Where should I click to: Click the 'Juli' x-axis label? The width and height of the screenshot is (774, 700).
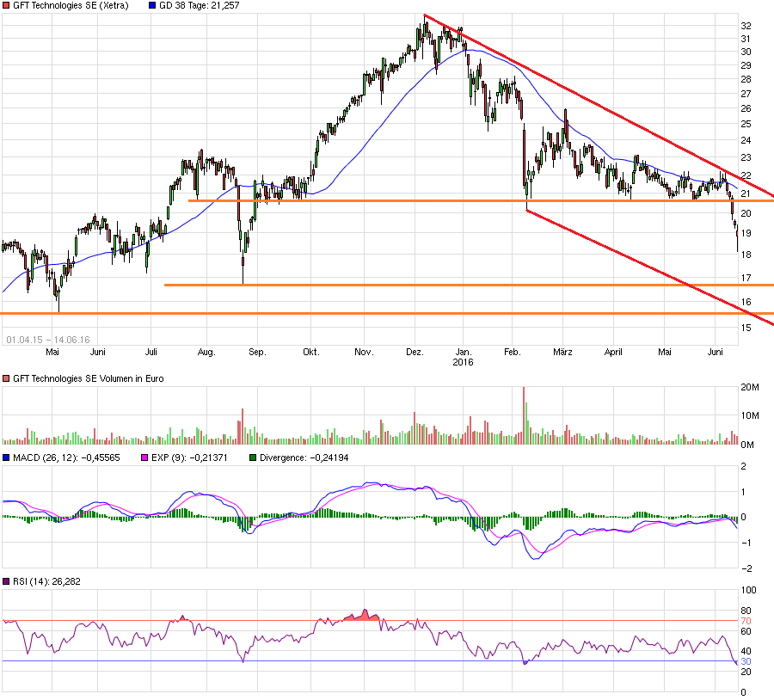(151, 352)
